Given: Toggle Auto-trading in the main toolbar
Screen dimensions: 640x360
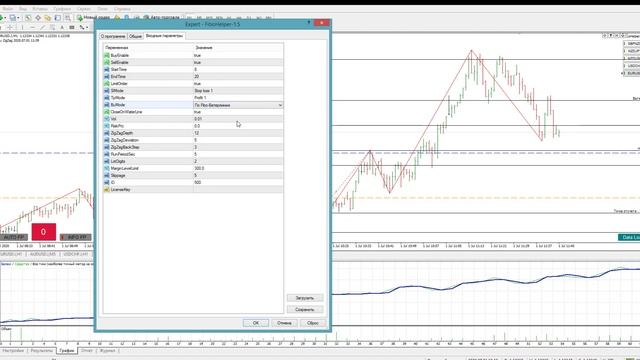Looking at the screenshot, I should 161,18.
